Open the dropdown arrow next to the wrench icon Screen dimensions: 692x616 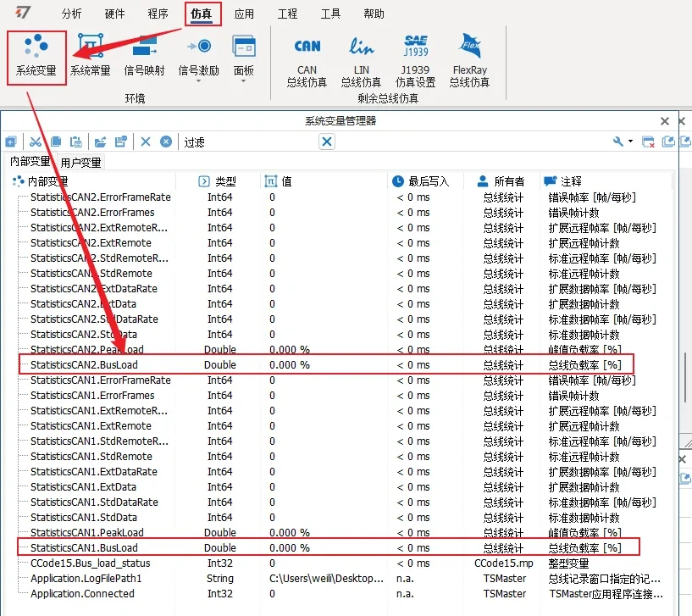630,141
